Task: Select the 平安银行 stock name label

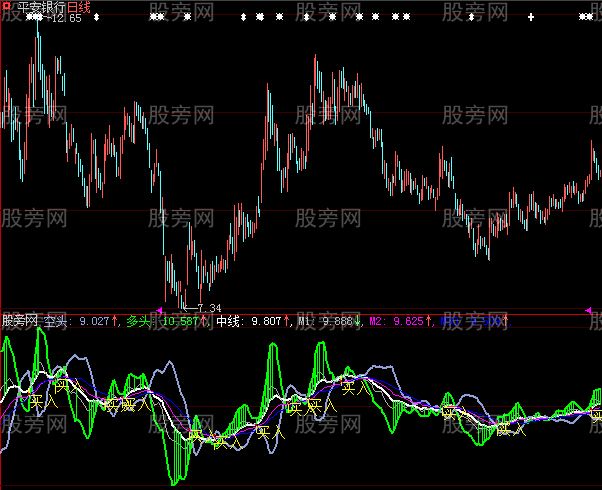Action: pos(39,7)
